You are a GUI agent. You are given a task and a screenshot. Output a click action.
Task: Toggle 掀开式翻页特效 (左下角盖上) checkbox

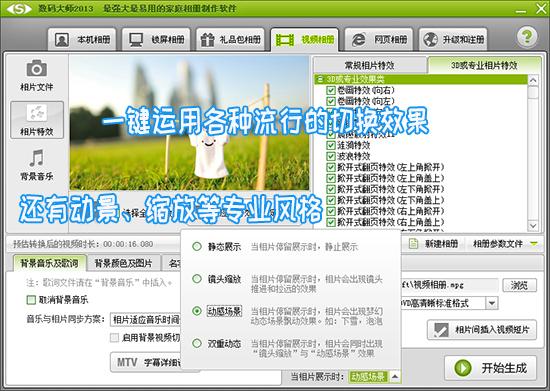(x=331, y=200)
